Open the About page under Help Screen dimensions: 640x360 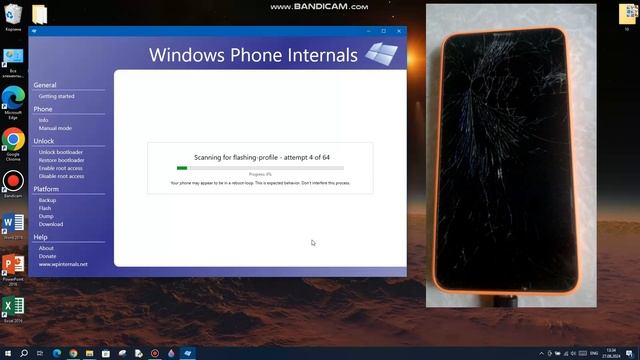coord(46,248)
